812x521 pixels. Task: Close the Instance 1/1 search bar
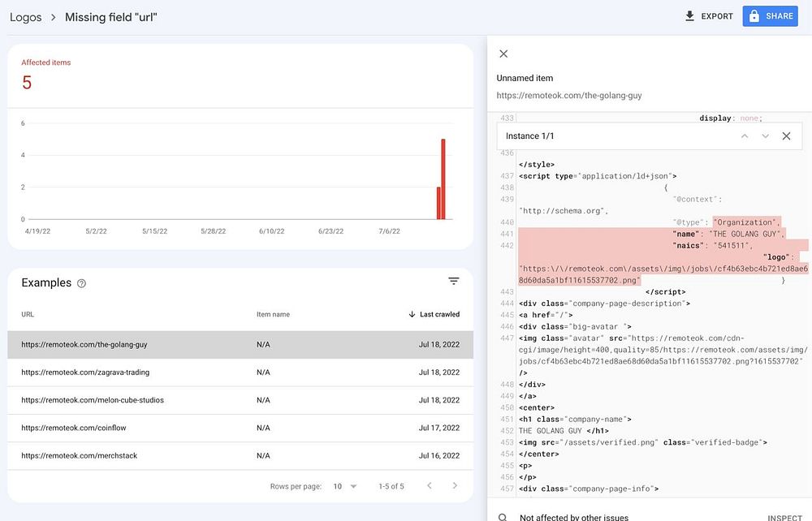coord(786,136)
